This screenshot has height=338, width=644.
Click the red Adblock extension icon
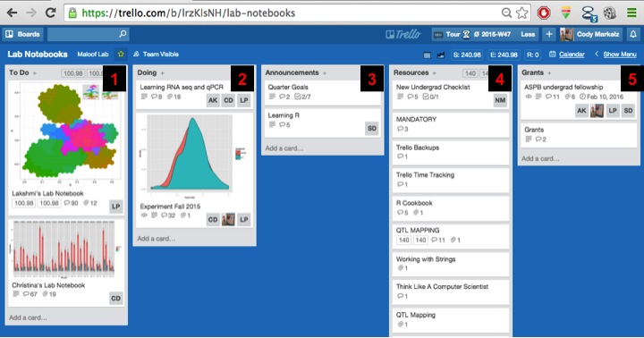544,13
